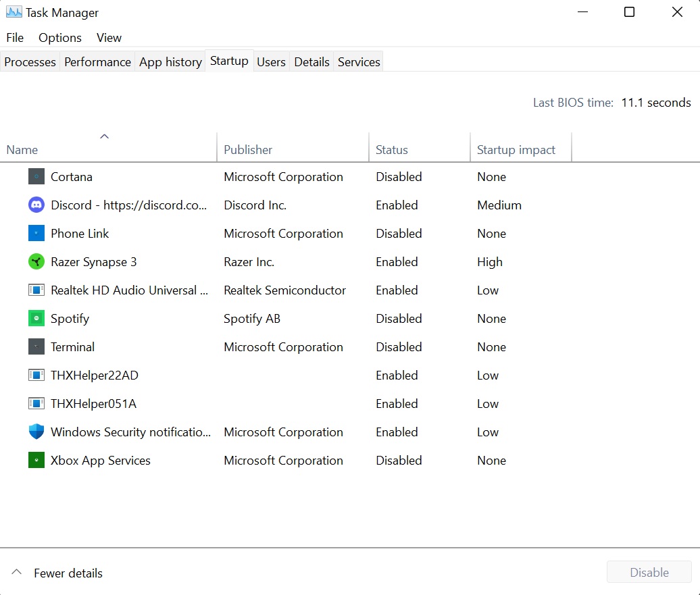
Task: Open the Options menu
Action: (x=60, y=38)
